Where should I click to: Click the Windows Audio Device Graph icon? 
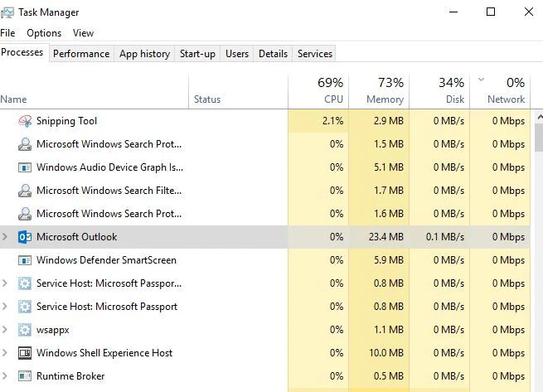click(24, 167)
